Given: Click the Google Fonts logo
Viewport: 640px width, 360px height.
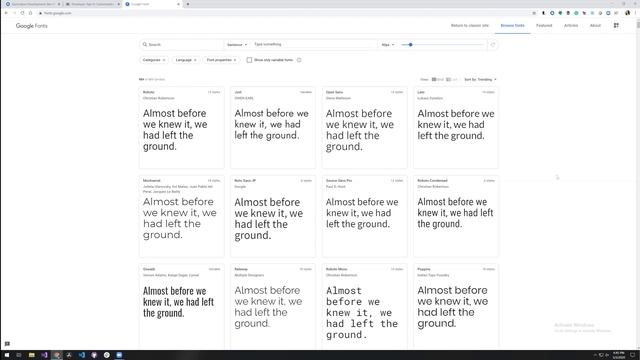Looking at the screenshot, I should tap(32, 26).
